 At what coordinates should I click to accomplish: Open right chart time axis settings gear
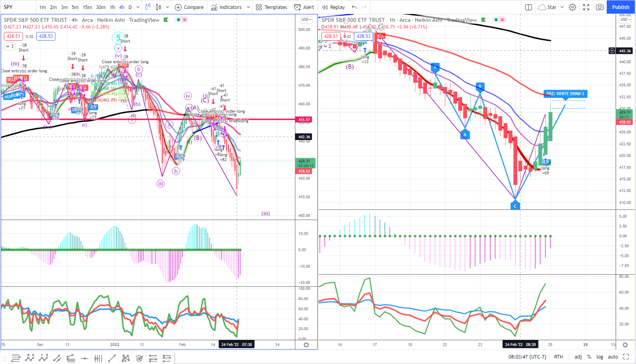pos(625,345)
